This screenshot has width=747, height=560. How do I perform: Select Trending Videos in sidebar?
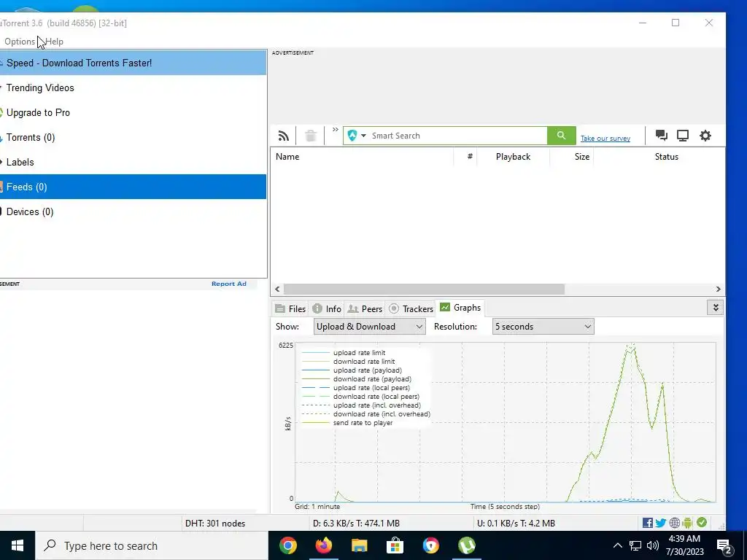[x=133, y=87]
